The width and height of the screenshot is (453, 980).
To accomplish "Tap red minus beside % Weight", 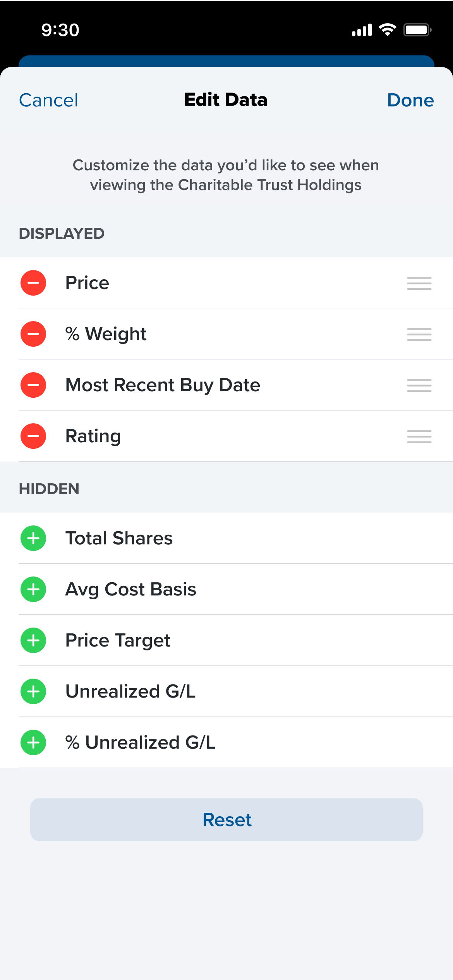I will tap(33, 334).
